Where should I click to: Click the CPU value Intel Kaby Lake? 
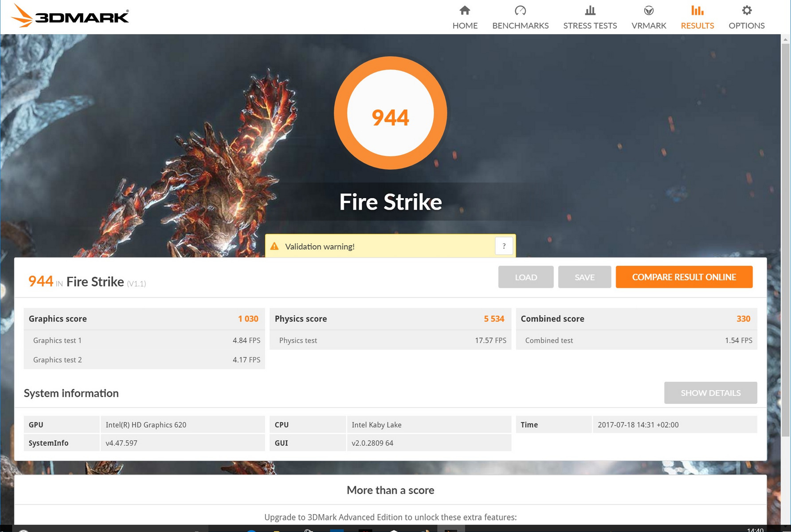click(376, 425)
